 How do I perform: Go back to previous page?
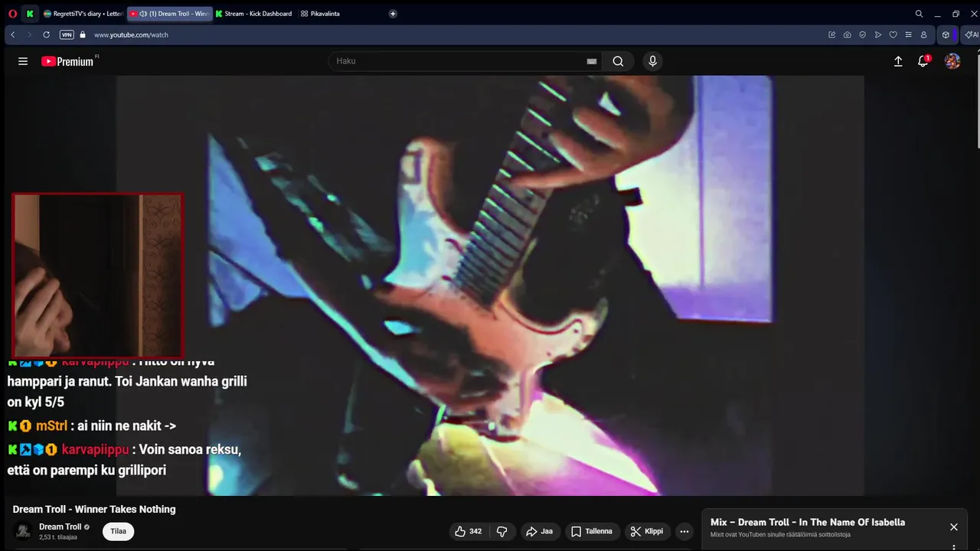coord(13,34)
